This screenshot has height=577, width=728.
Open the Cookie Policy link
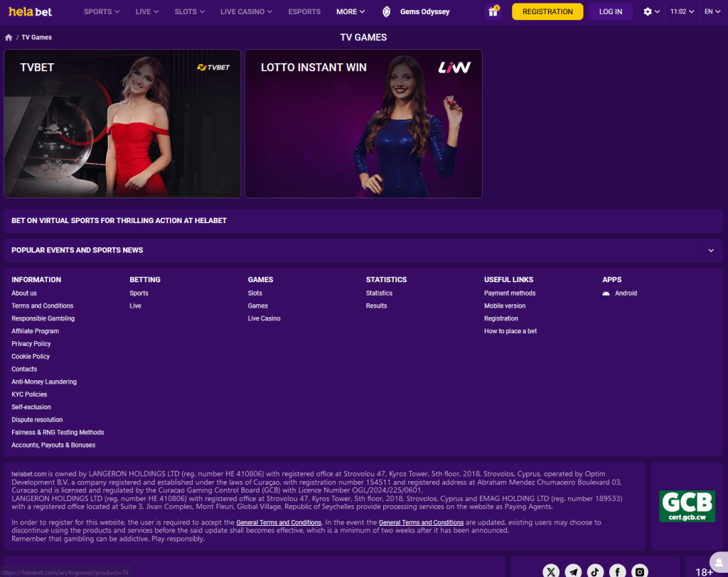coord(31,357)
